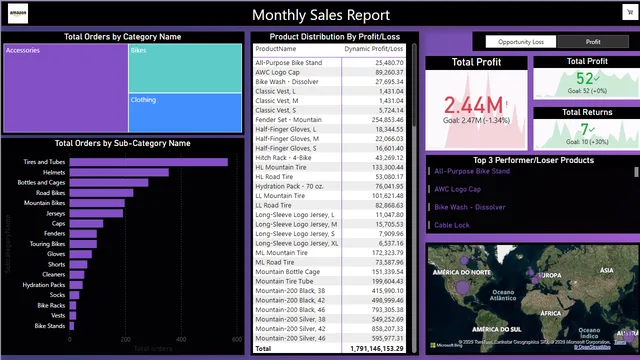Click the Long-Sleeve Logo Jersey, XL row
Viewport: 640px width, 360px height.
329,243
